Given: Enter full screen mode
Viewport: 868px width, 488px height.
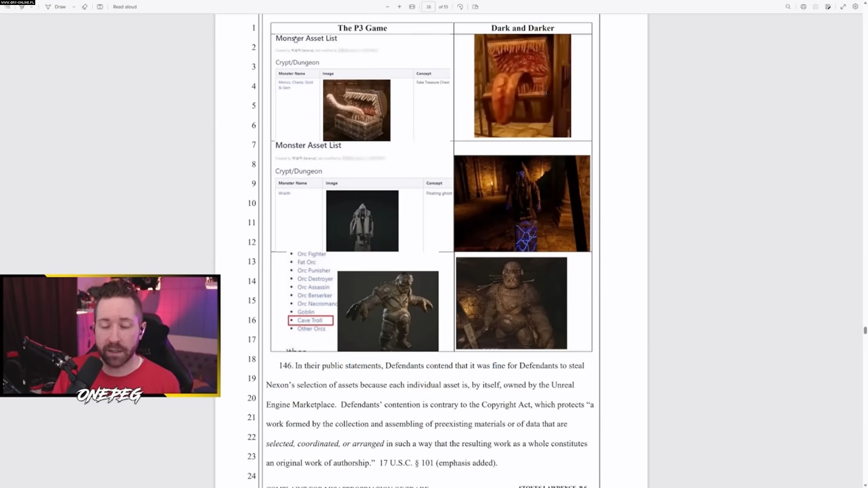Looking at the screenshot, I should pyautogui.click(x=843, y=7).
